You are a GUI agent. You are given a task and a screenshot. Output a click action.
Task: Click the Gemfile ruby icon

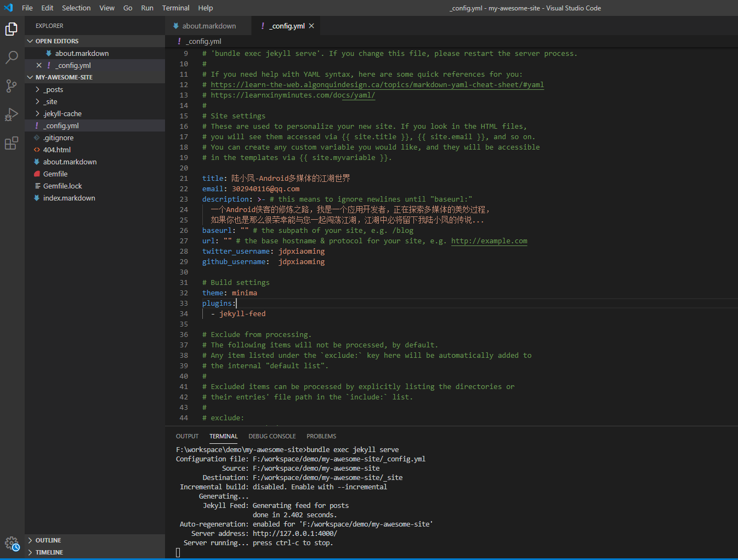(37, 174)
